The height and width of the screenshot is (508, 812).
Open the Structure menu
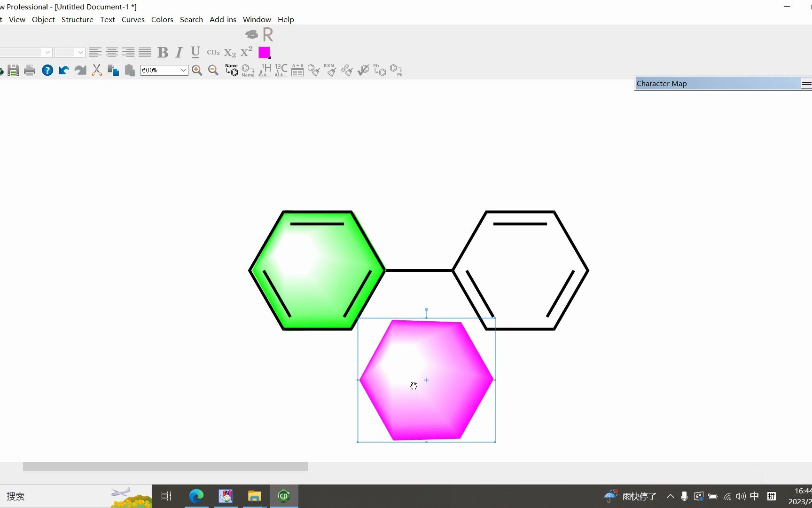click(77, 19)
